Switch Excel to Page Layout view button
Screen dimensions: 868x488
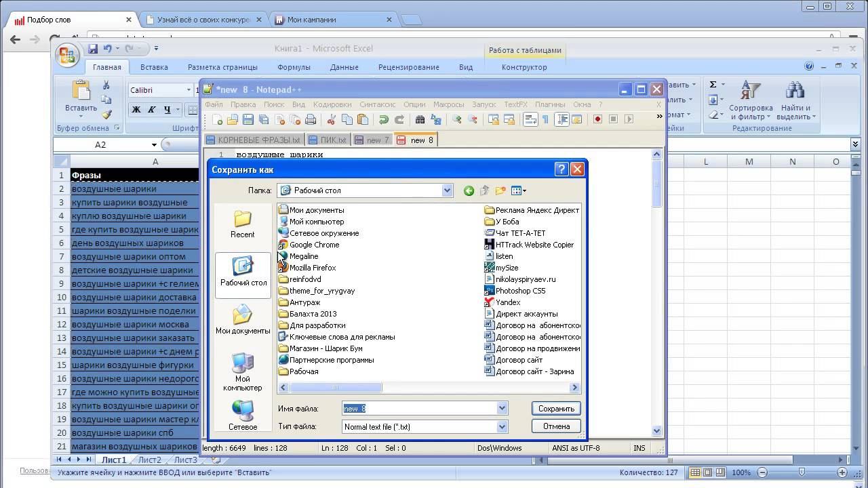[x=707, y=472]
